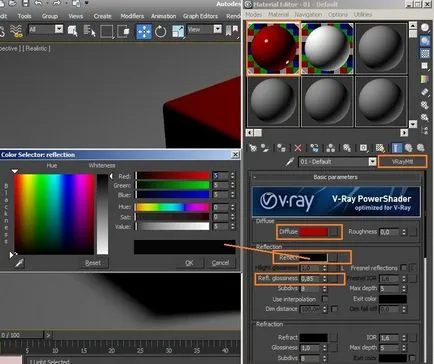Click Put to Library icon

click(x=347, y=148)
